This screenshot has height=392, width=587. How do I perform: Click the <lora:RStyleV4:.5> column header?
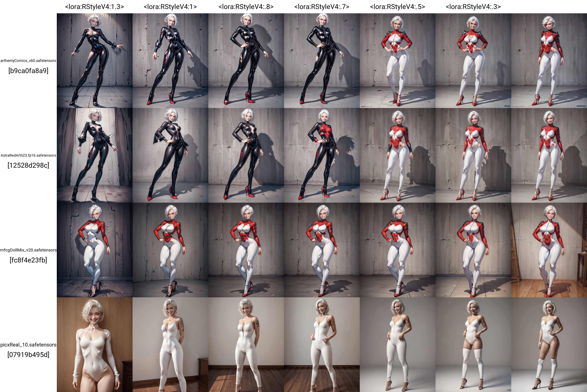tap(398, 7)
